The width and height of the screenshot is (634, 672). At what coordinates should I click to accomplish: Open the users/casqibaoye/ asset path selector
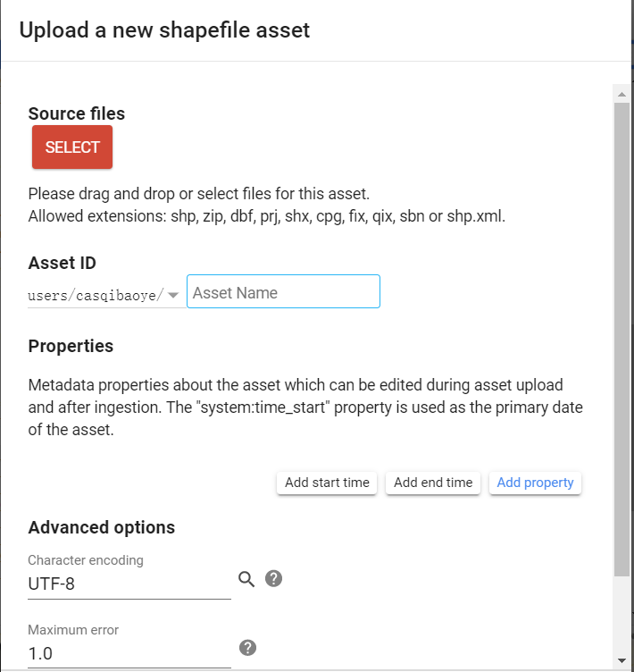[104, 295]
